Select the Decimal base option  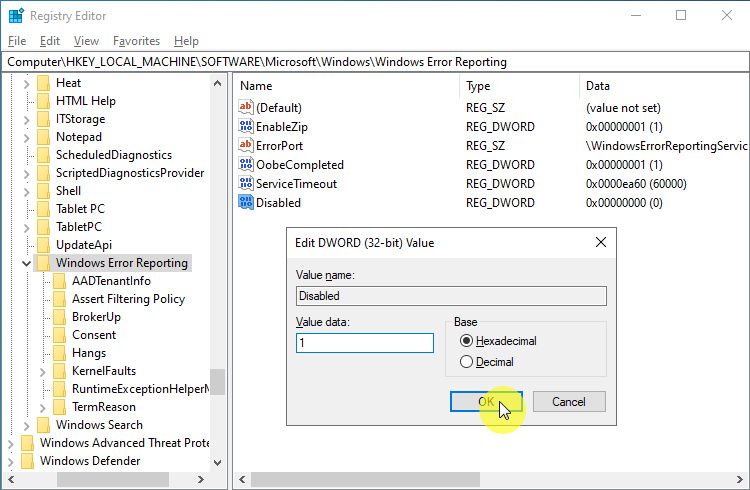466,362
